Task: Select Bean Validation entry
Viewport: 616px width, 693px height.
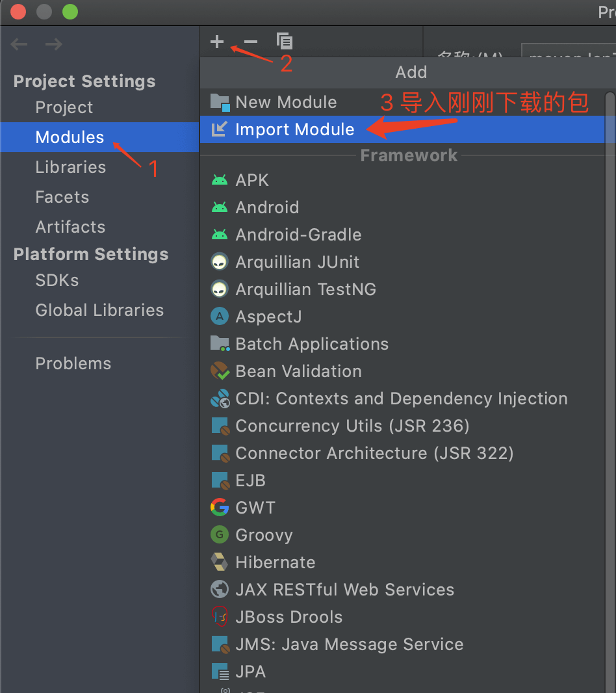Action: coord(402,371)
